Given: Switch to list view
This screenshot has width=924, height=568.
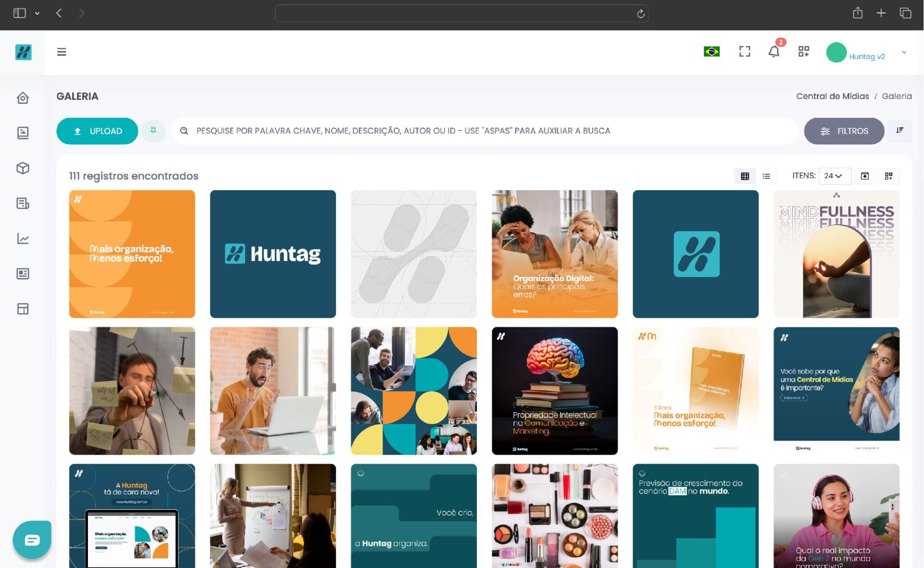Looking at the screenshot, I should [766, 176].
